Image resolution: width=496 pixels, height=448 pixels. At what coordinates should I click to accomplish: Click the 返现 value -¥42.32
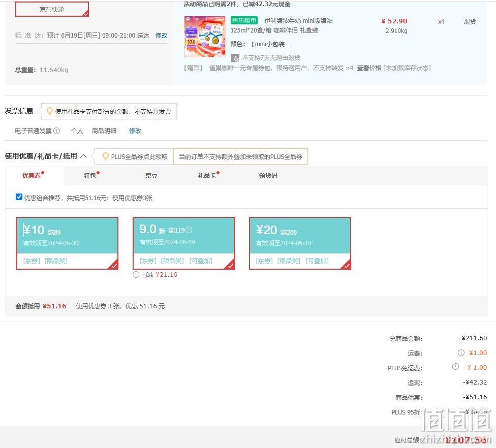pos(475,382)
